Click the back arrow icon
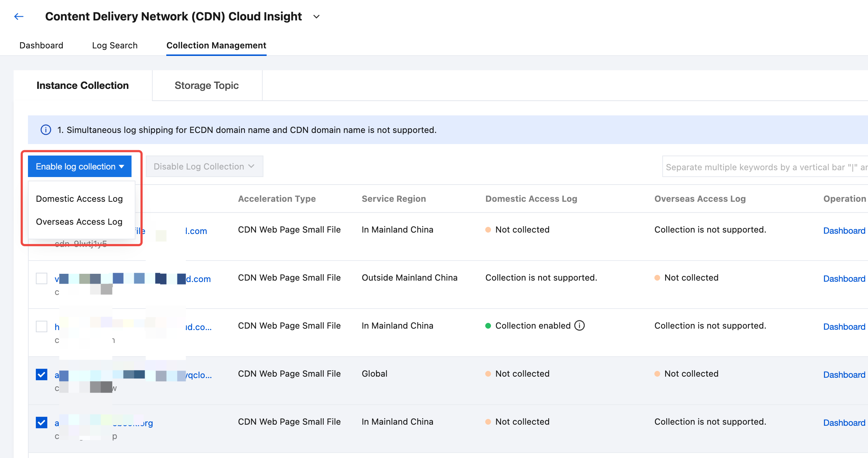 tap(19, 16)
